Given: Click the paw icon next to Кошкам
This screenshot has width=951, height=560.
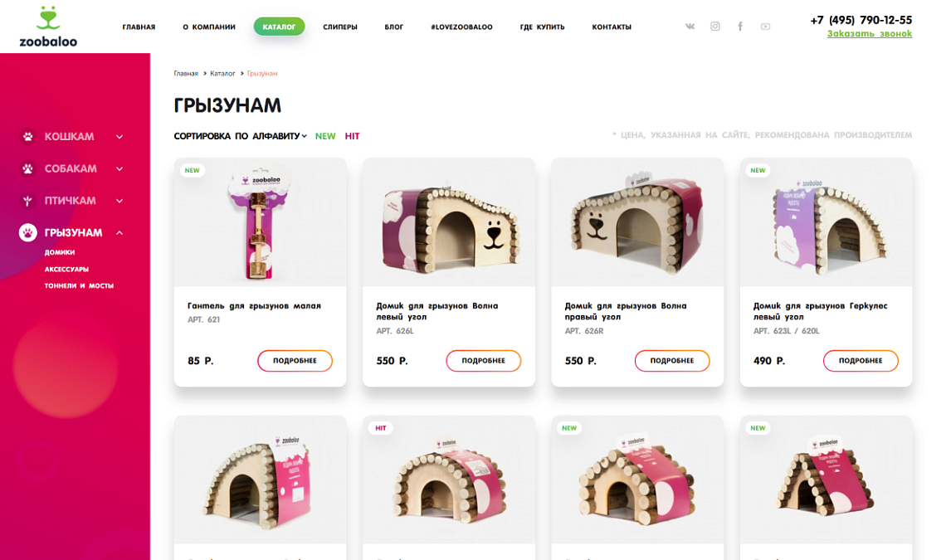Looking at the screenshot, I should 28,136.
